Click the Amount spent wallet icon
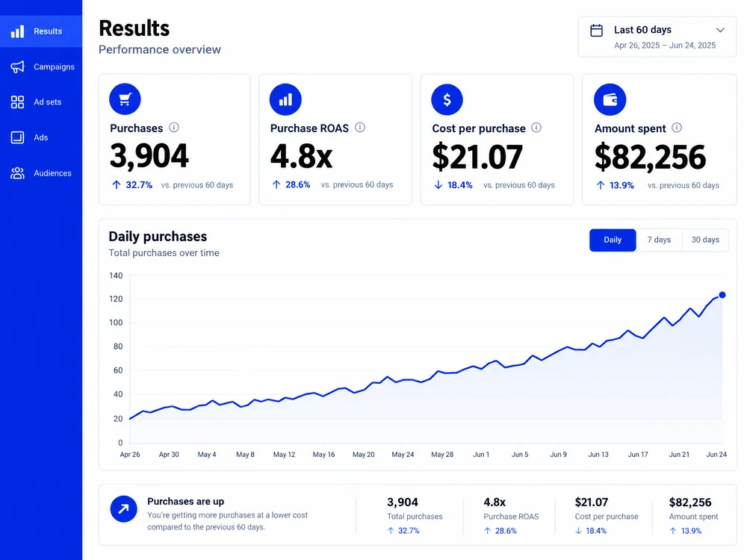The height and width of the screenshot is (560, 747). pos(610,99)
